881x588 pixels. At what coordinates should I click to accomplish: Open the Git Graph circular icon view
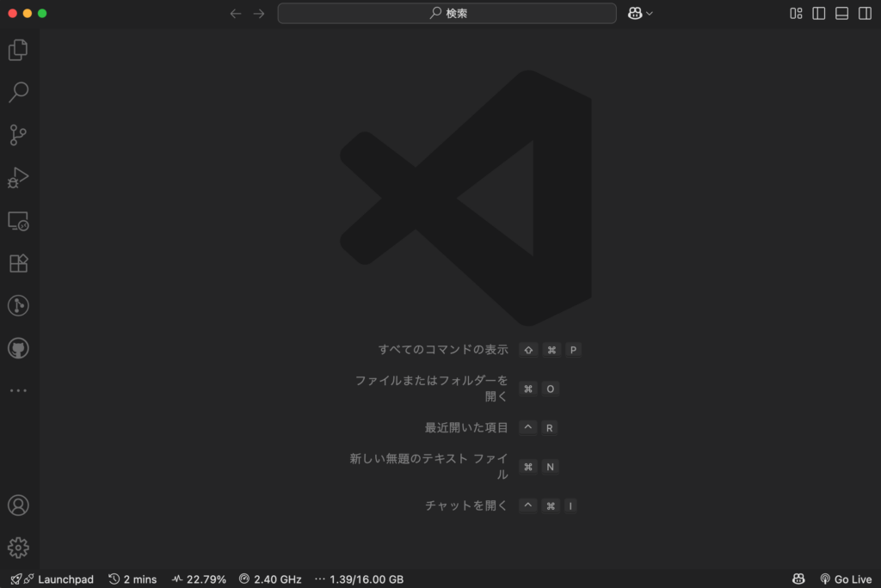click(x=18, y=305)
